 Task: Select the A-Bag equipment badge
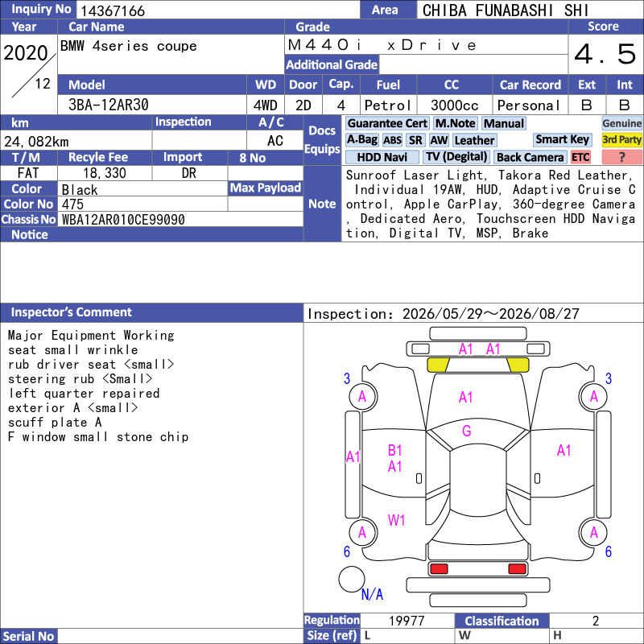click(x=361, y=140)
